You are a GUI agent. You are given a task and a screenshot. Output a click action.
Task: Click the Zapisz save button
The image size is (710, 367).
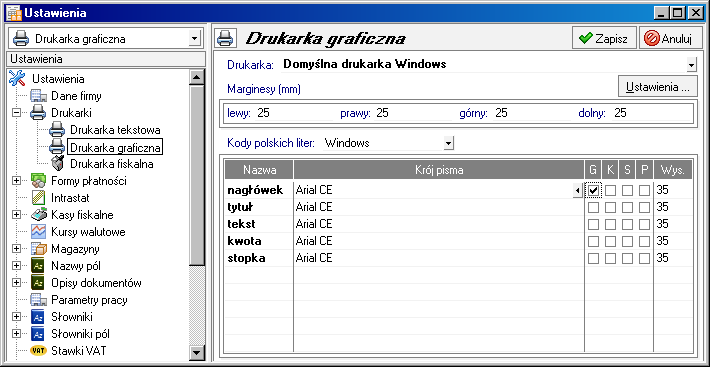coord(604,38)
